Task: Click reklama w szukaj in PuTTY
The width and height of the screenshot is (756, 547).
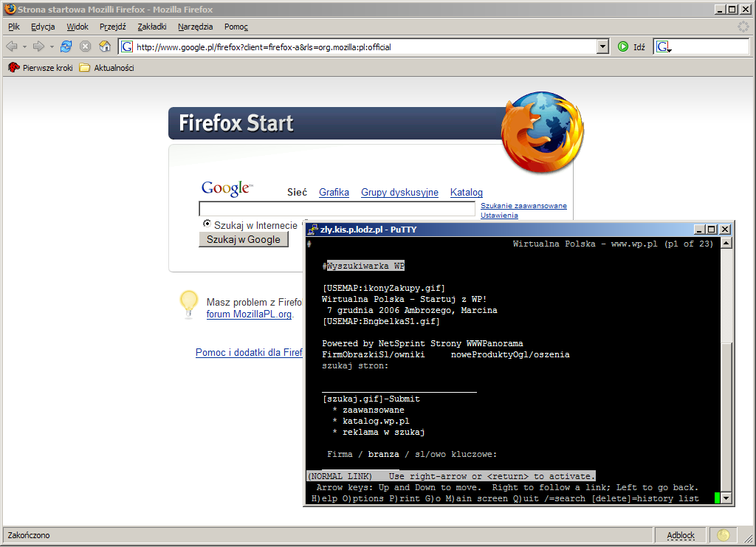Action: point(384,433)
